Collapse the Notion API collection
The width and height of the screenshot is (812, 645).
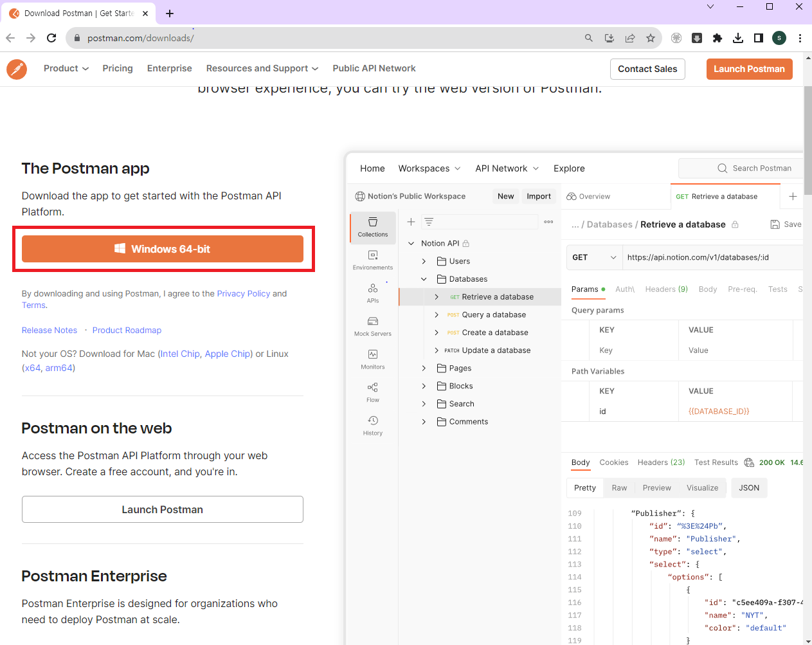tap(411, 243)
